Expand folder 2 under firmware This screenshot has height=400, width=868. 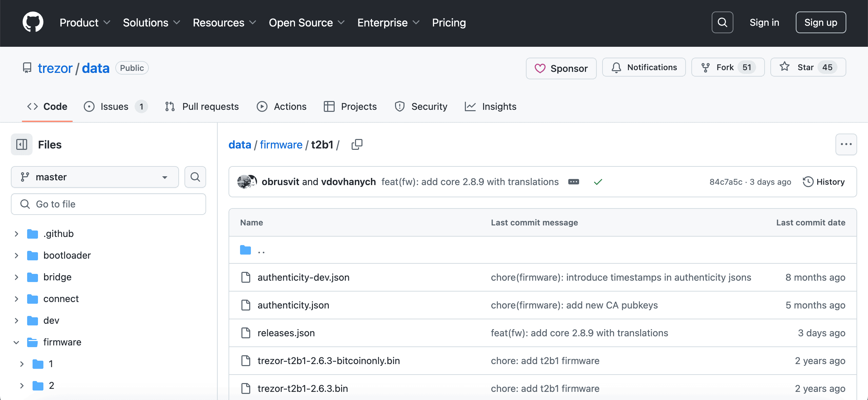22,386
